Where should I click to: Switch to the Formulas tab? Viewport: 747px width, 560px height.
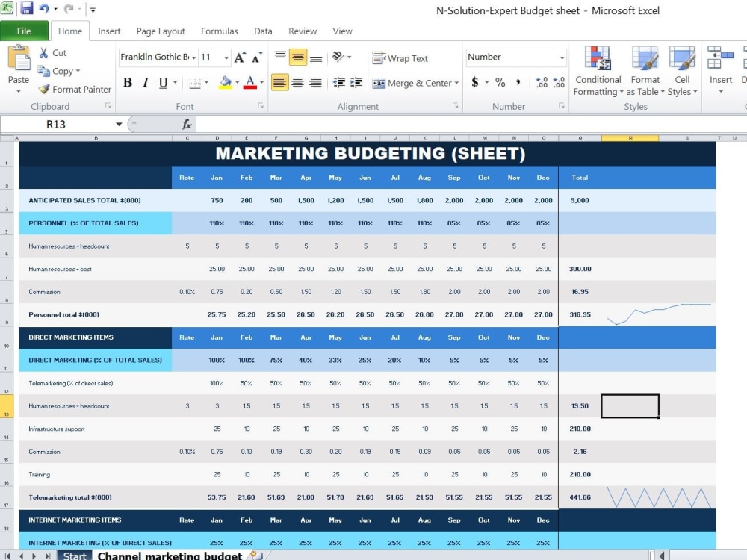(219, 31)
